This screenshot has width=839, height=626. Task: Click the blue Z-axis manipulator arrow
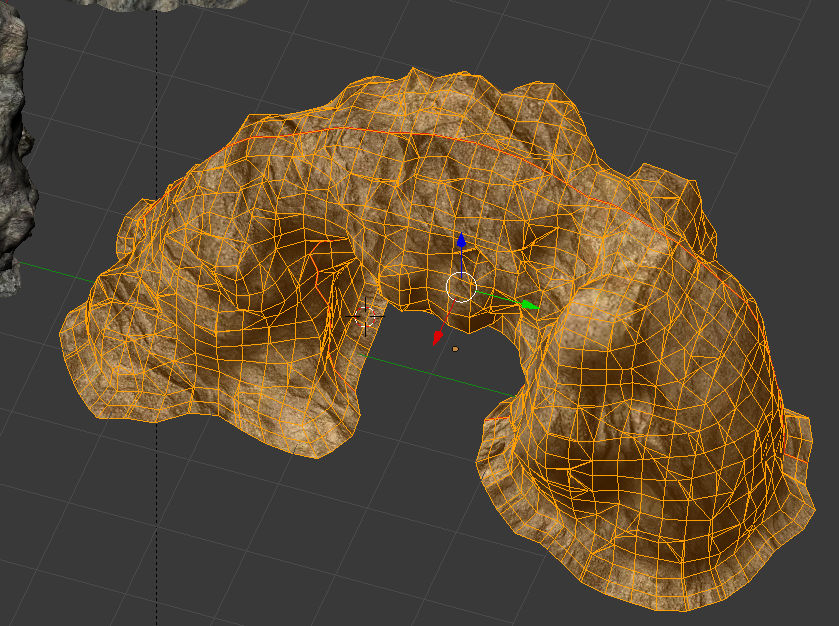pyautogui.click(x=461, y=241)
